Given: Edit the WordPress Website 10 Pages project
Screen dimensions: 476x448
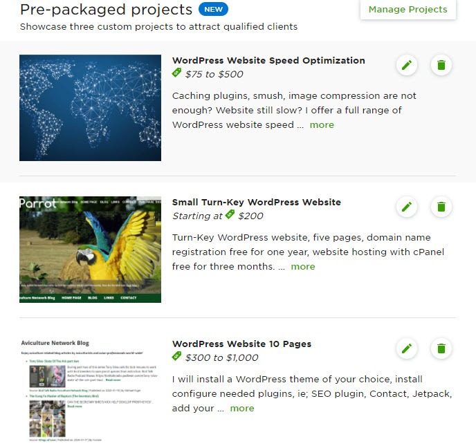Looking at the screenshot, I should (x=407, y=348).
